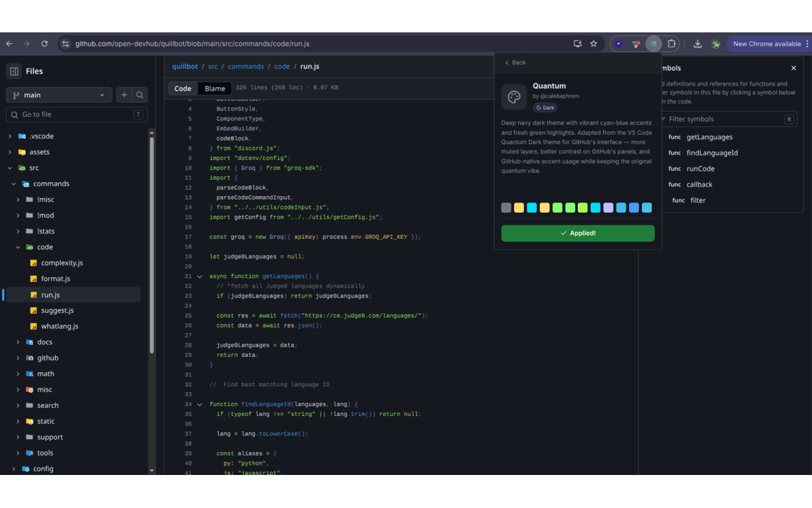The image size is (812, 508).
Task: Open suggest.js in file tree
Action: click(57, 311)
